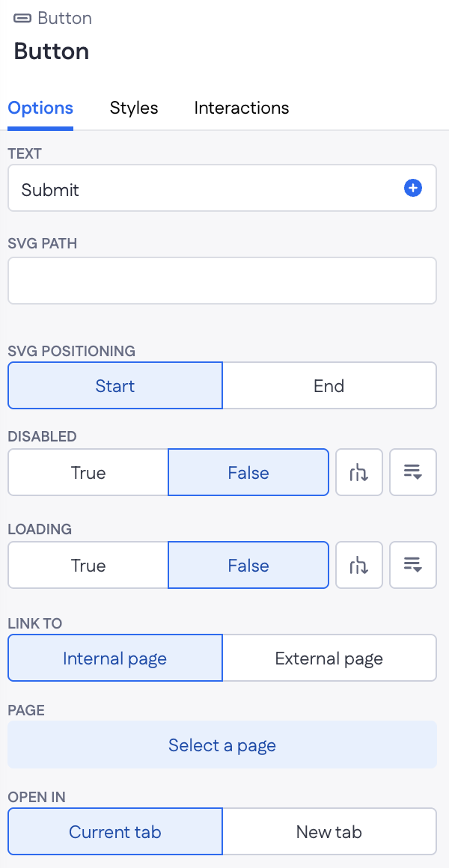Open the Interactions tab
This screenshot has width=449, height=868.
(x=242, y=108)
